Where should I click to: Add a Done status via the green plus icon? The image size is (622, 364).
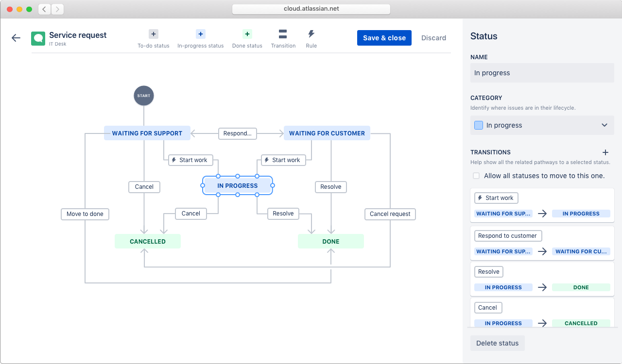tap(247, 34)
